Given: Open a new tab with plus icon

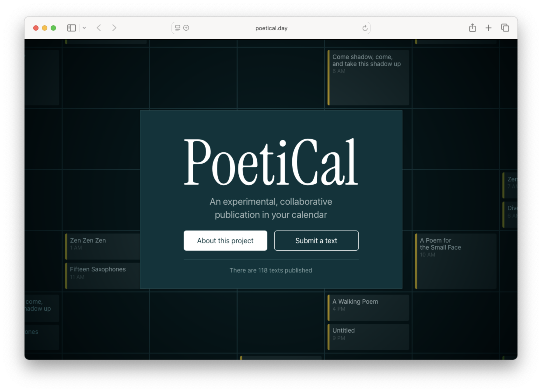Looking at the screenshot, I should coord(488,28).
